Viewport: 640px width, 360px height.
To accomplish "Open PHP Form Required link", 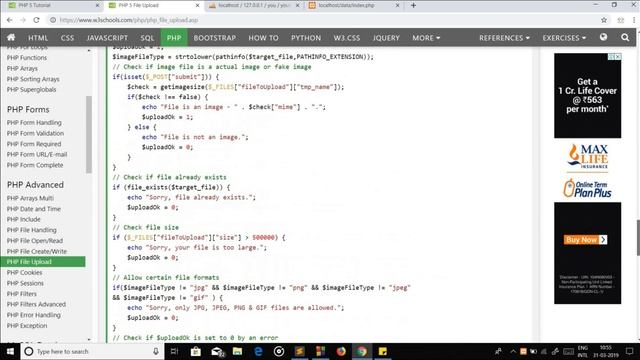I will pyautogui.click(x=34, y=144).
